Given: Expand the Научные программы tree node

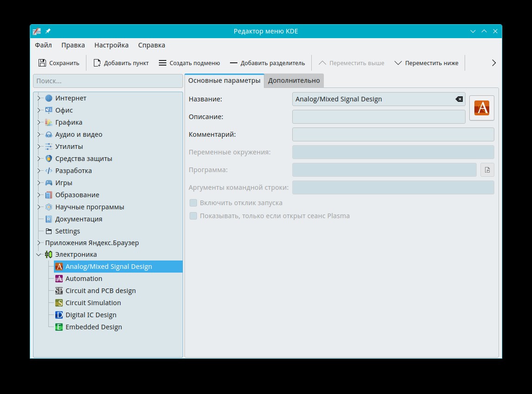Looking at the screenshot, I should 39,207.
